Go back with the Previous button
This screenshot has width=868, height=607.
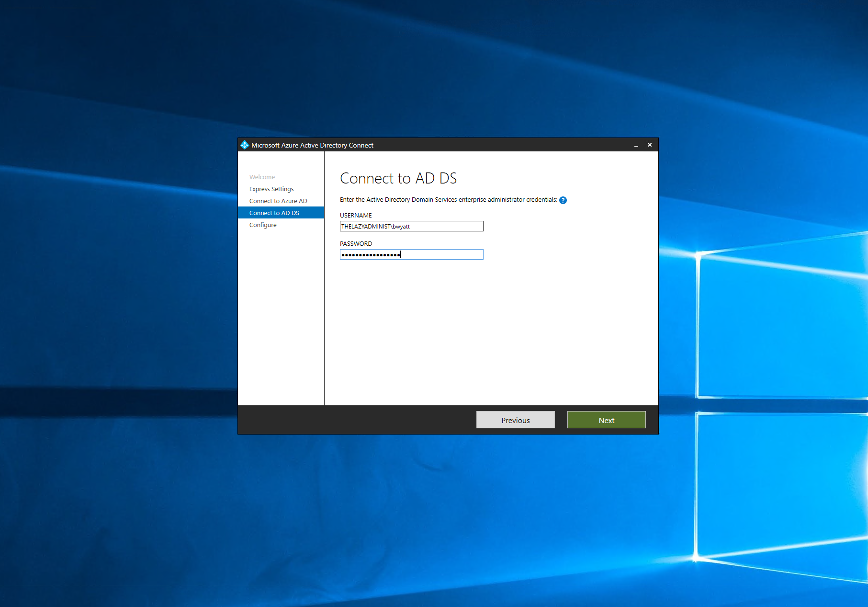coord(515,420)
